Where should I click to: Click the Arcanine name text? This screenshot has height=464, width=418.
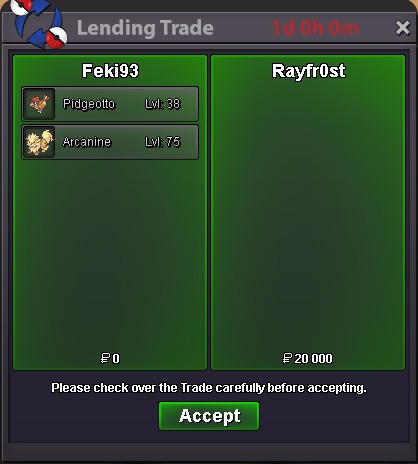(87, 142)
